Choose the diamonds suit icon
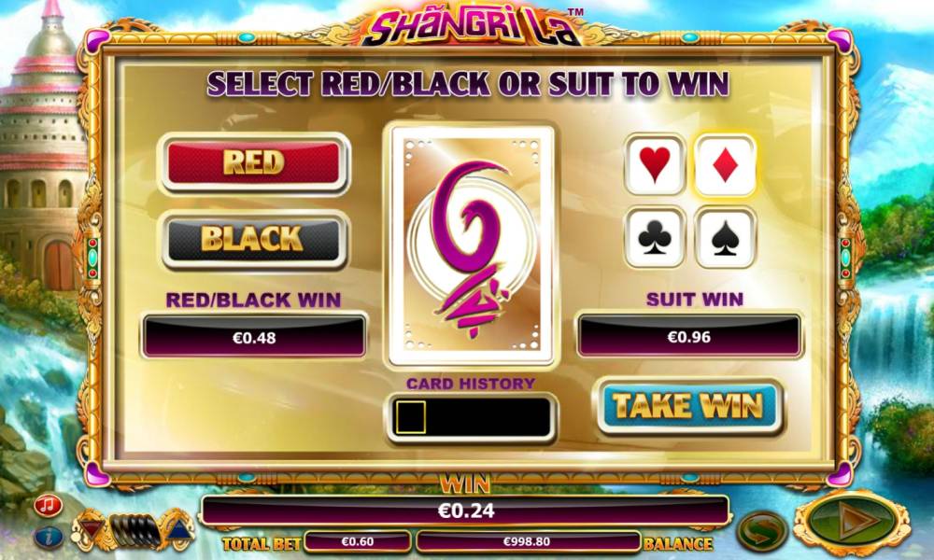 (x=725, y=165)
